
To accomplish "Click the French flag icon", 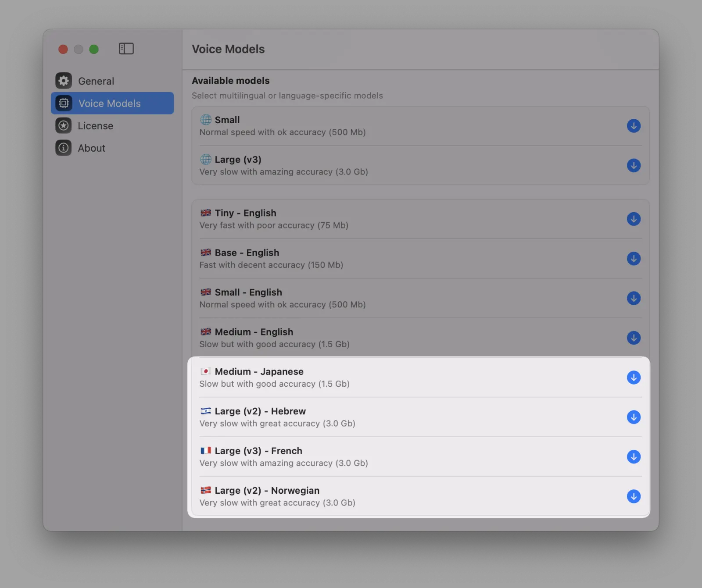I will coord(206,450).
